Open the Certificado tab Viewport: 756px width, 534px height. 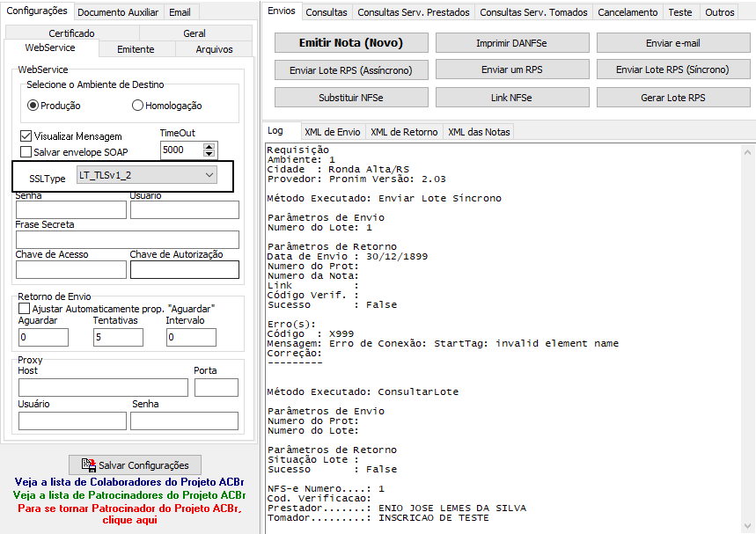(72, 33)
